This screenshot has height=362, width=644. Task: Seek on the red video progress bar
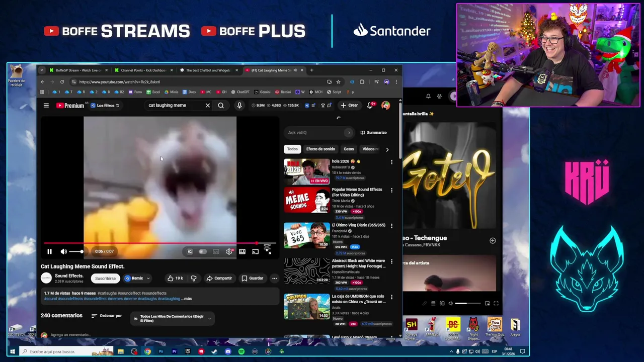(x=160, y=243)
